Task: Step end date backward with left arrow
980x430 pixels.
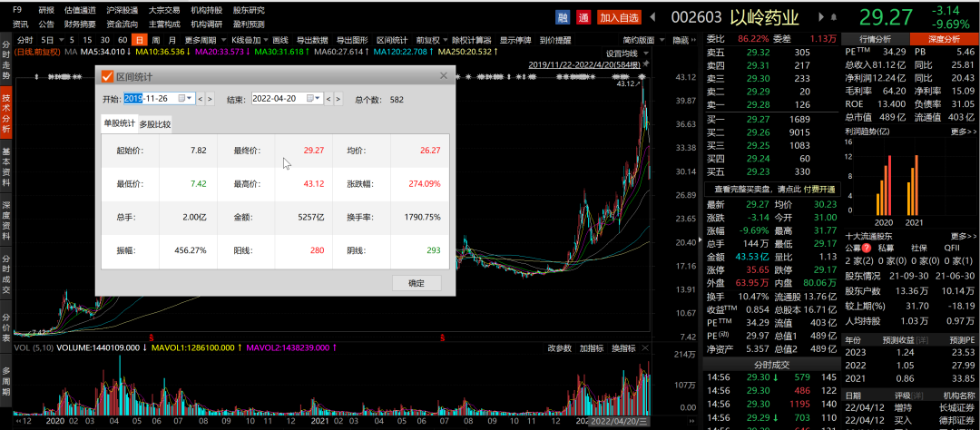Action: click(328, 99)
